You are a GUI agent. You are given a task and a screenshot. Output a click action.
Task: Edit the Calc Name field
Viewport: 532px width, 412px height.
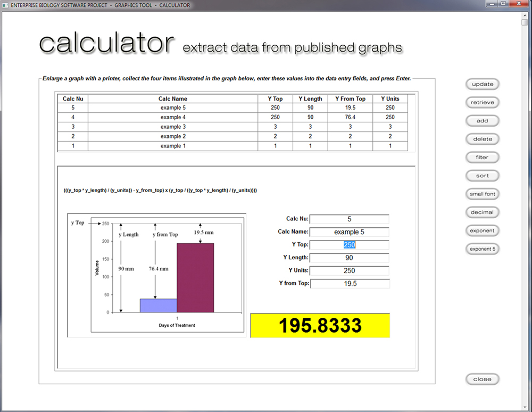click(x=349, y=232)
